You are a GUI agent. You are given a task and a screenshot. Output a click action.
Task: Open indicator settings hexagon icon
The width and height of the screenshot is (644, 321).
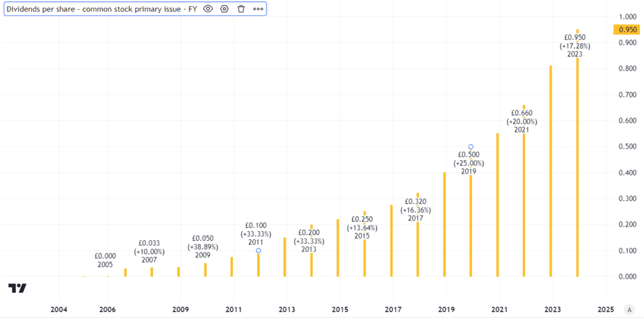224,9
